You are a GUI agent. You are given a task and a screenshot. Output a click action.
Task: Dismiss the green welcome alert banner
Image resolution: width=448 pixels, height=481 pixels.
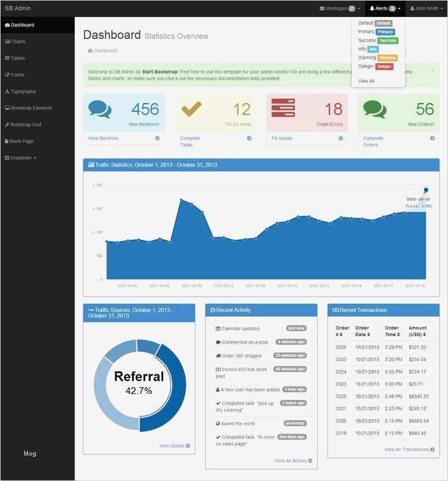coord(432,71)
